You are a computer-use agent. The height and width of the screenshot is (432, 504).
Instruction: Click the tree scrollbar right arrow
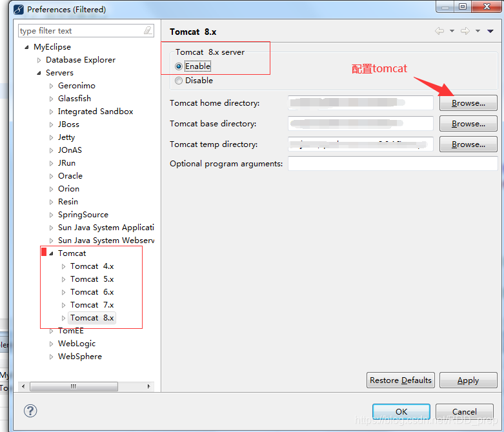click(149, 386)
